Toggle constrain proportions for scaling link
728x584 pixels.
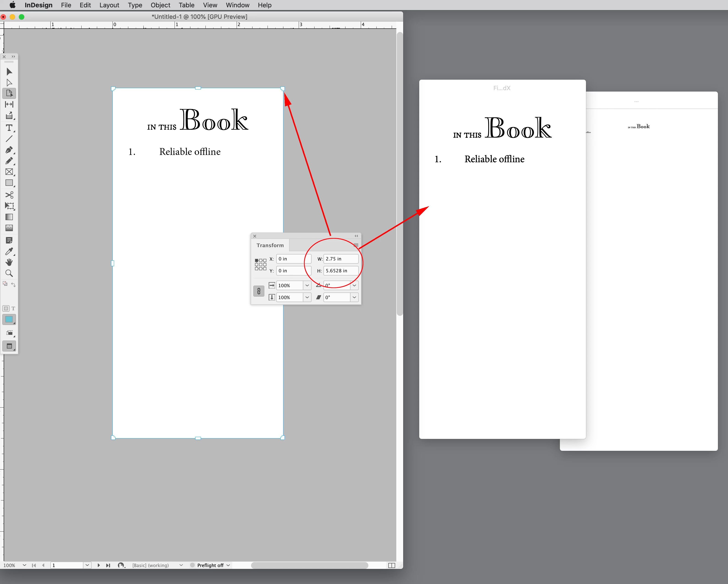259,291
